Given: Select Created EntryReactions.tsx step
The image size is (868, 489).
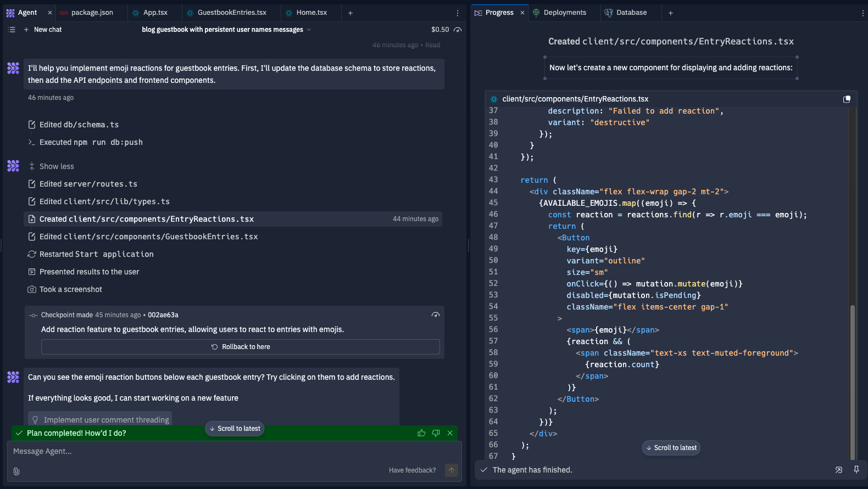Looking at the screenshot, I should 233,219.
